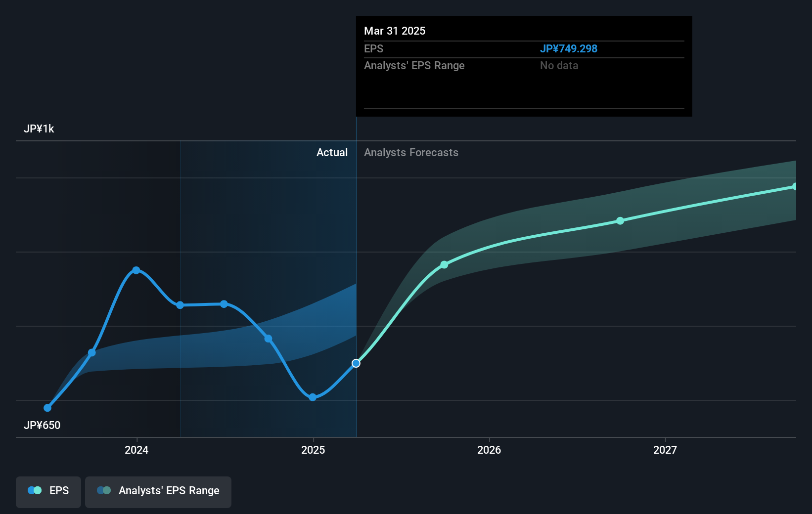Click the 2026 x-axis label

(x=489, y=450)
